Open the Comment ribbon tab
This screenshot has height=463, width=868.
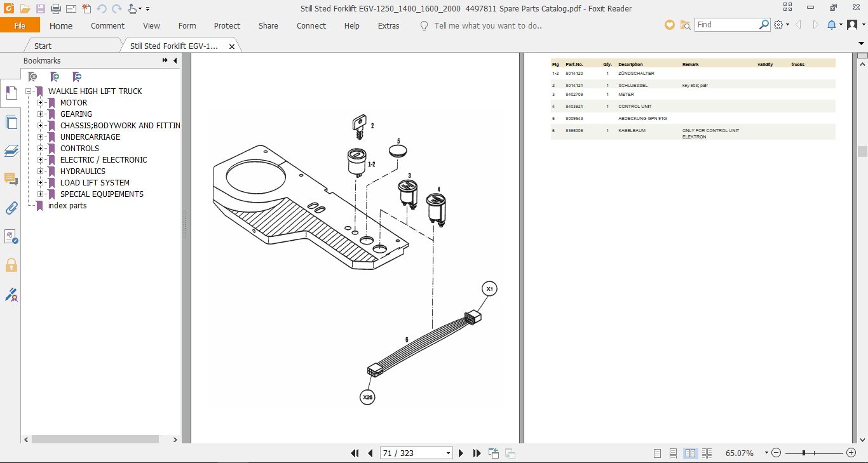point(107,26)
